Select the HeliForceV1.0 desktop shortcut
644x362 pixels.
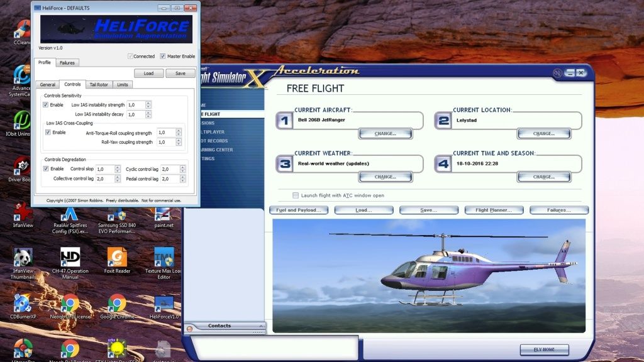tap(164, 307)
